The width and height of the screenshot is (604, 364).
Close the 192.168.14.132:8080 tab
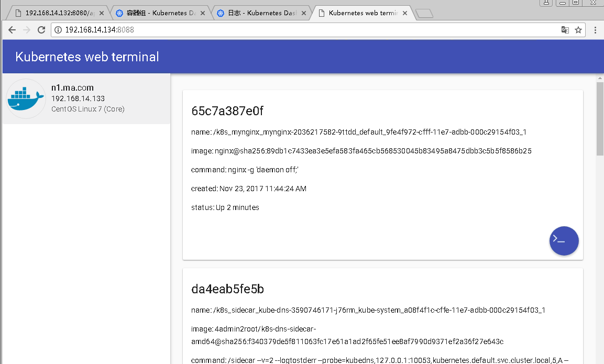[x=101, y=13]
